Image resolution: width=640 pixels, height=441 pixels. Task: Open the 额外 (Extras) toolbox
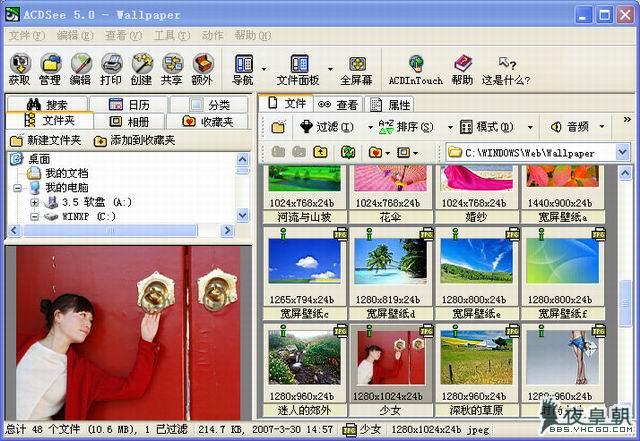[202, 69]
